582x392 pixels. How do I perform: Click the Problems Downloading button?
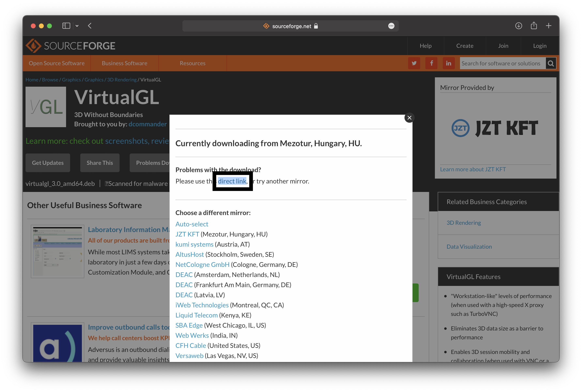pyautogui.click(x=149, y=163)
